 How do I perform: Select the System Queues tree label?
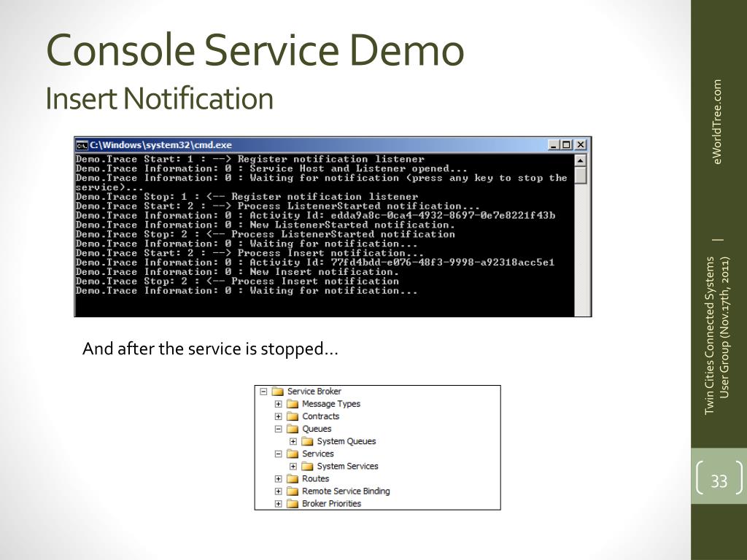click(347, 441)
